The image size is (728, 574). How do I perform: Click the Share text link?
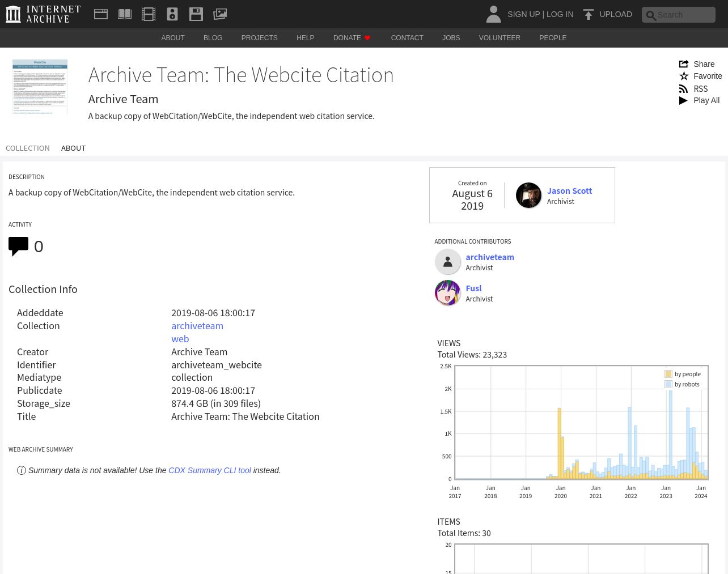click(704, 64)
